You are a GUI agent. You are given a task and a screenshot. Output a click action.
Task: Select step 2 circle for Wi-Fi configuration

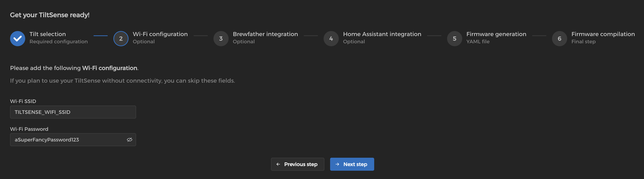[x=121, y=38]
